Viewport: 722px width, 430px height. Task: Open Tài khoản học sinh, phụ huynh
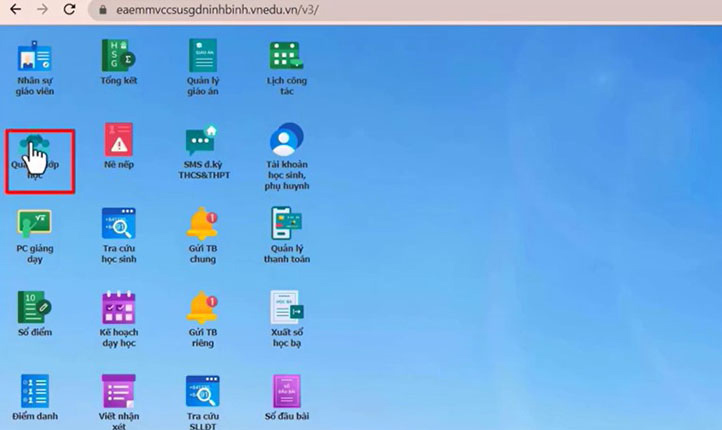(286, 139)
